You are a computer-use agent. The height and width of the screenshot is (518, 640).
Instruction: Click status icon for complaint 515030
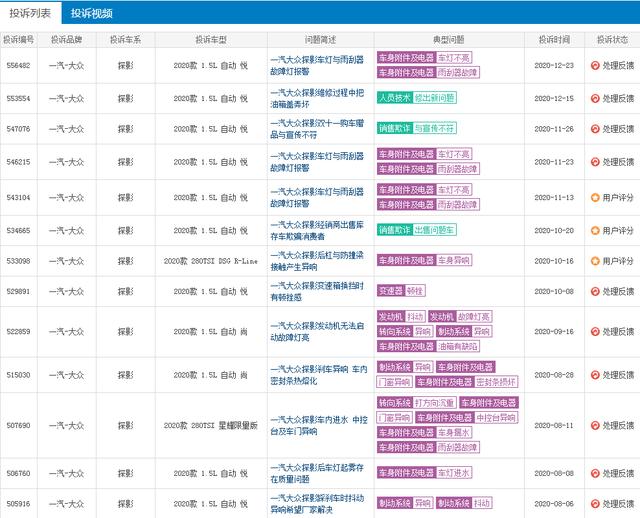coord(595,375)
